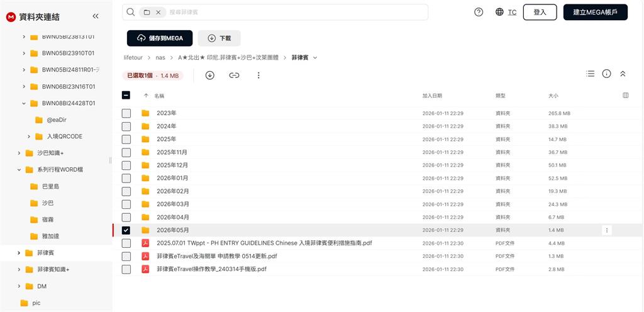Click the link icon in selection toolbar
Viewport: 644px width, 312px height.
234,75
